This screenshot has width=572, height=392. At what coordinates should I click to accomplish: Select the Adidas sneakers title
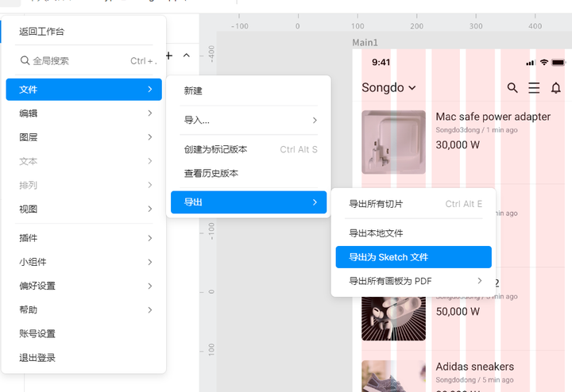point(474,367)
